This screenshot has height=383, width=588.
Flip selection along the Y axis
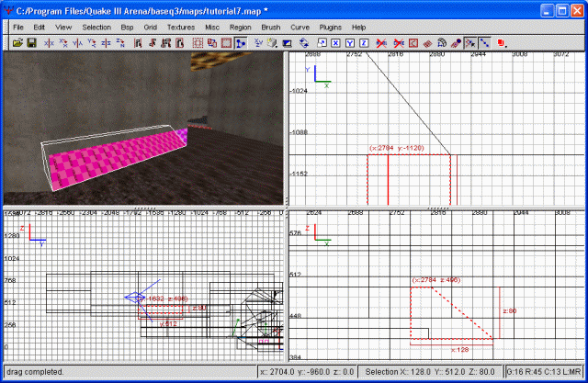click(x=77, y=43)
